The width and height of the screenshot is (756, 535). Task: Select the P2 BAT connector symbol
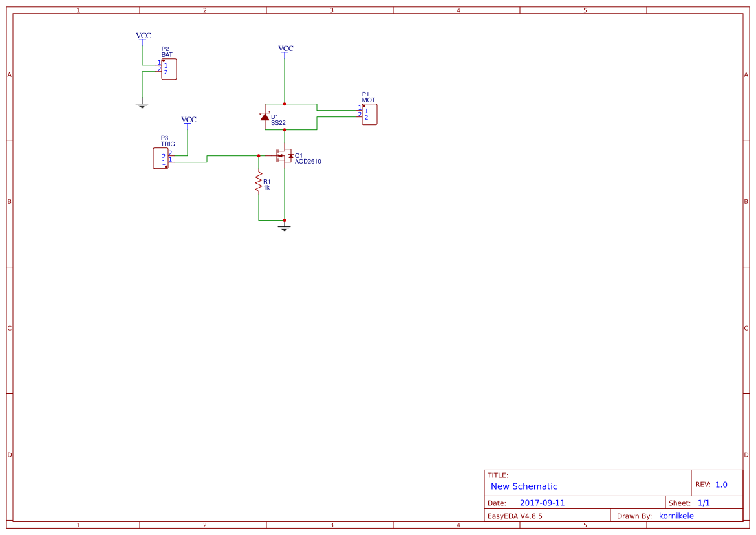168,68
